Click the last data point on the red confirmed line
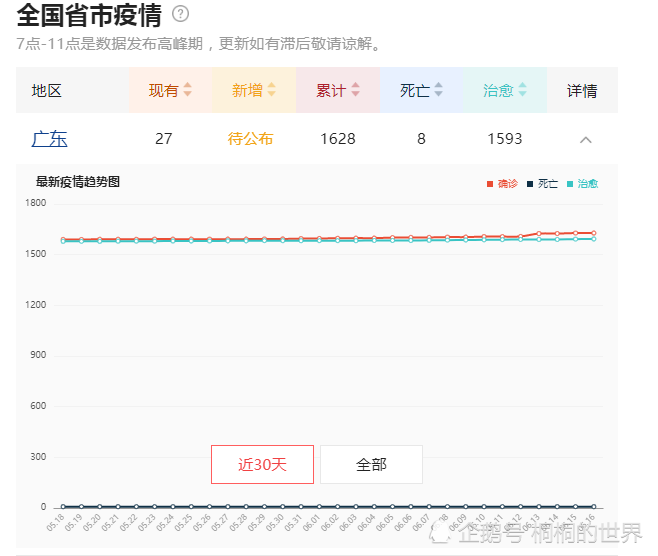The height and width of the screenshot is (556, 658). coord(593,233)
